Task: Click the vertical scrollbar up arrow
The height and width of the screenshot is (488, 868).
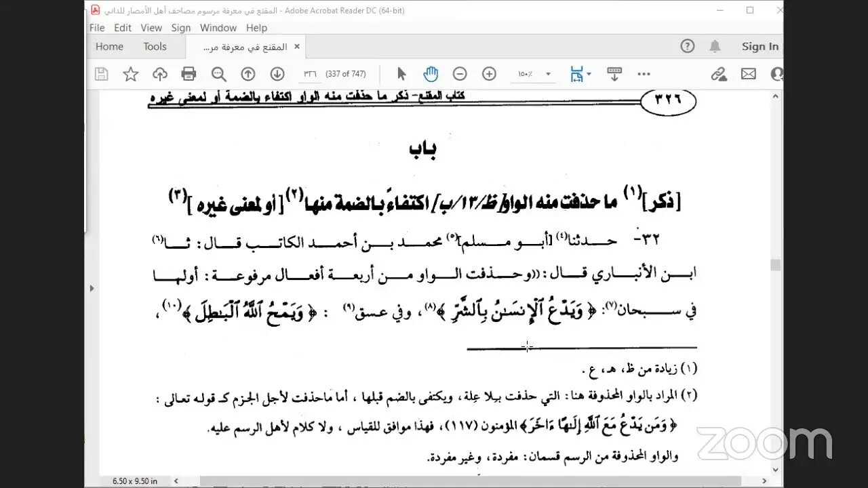Action: (776, 96)
